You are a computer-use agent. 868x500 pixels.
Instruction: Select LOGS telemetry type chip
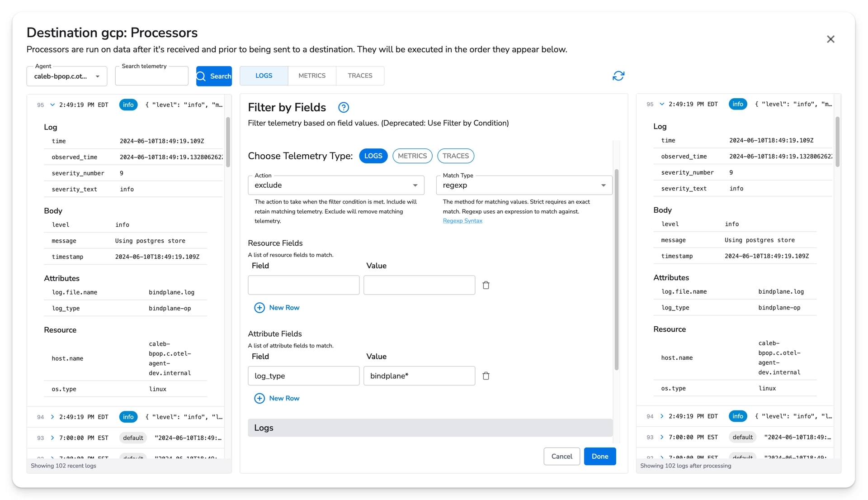point(373,156)
